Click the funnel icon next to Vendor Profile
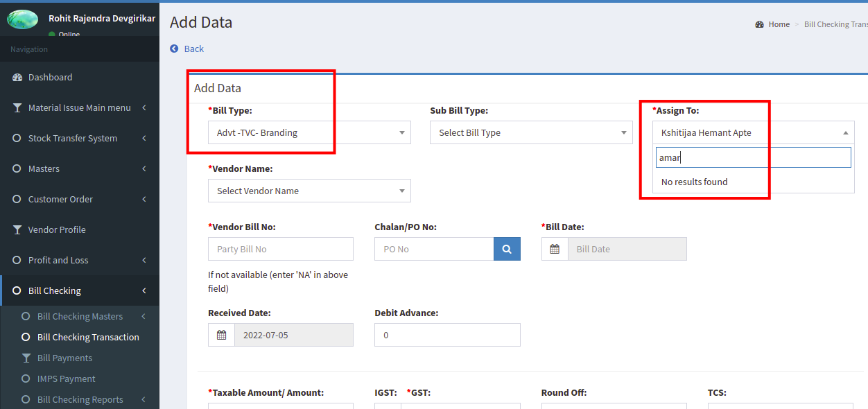 pyautogui.click(x=17, y=229)
